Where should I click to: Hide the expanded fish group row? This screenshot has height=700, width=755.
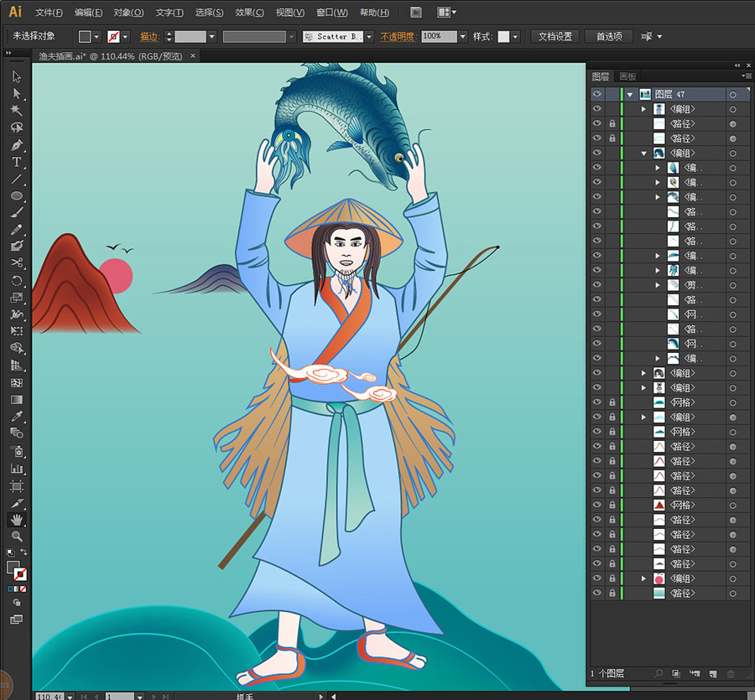point(597,153)
